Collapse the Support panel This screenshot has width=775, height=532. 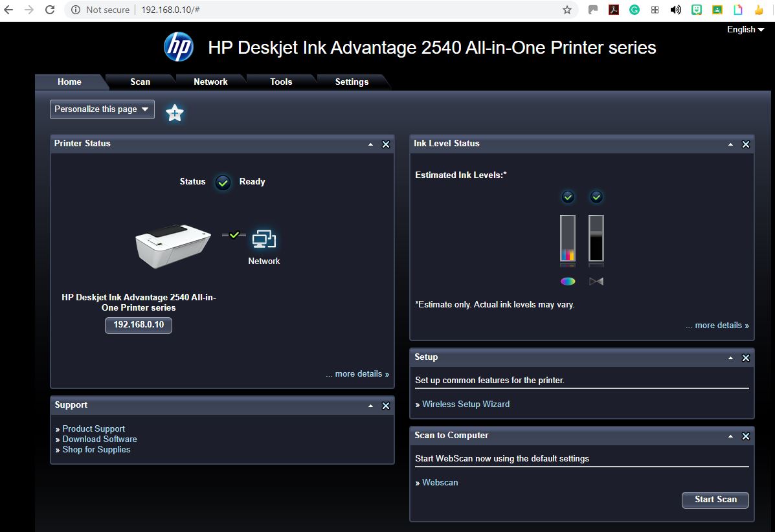tap(371, 406)
